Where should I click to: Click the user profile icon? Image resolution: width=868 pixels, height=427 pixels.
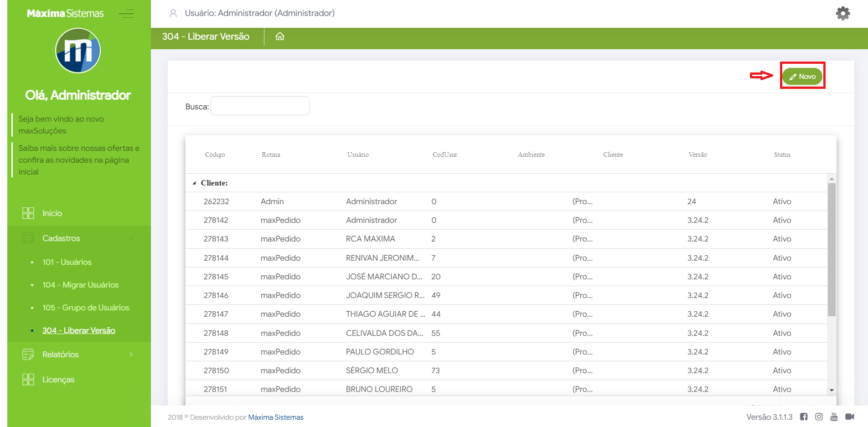[173, 13]
